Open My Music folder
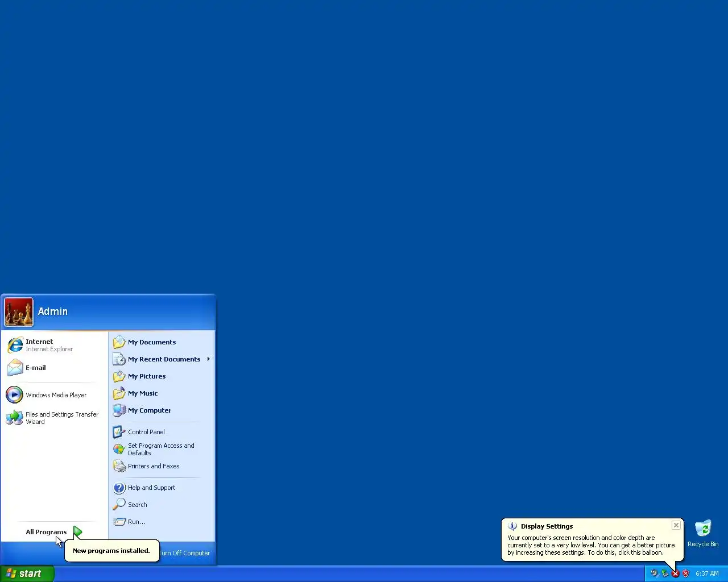 click(162, 393)
